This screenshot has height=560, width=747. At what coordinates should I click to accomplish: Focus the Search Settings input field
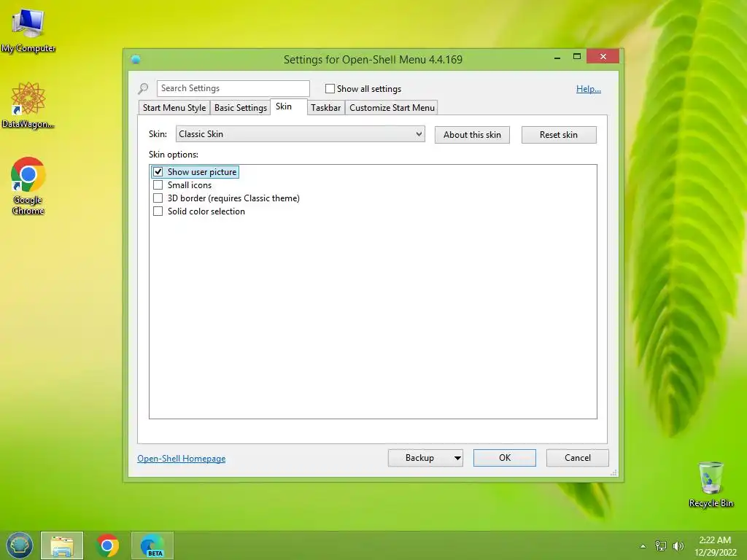click(x=233, y=88)
